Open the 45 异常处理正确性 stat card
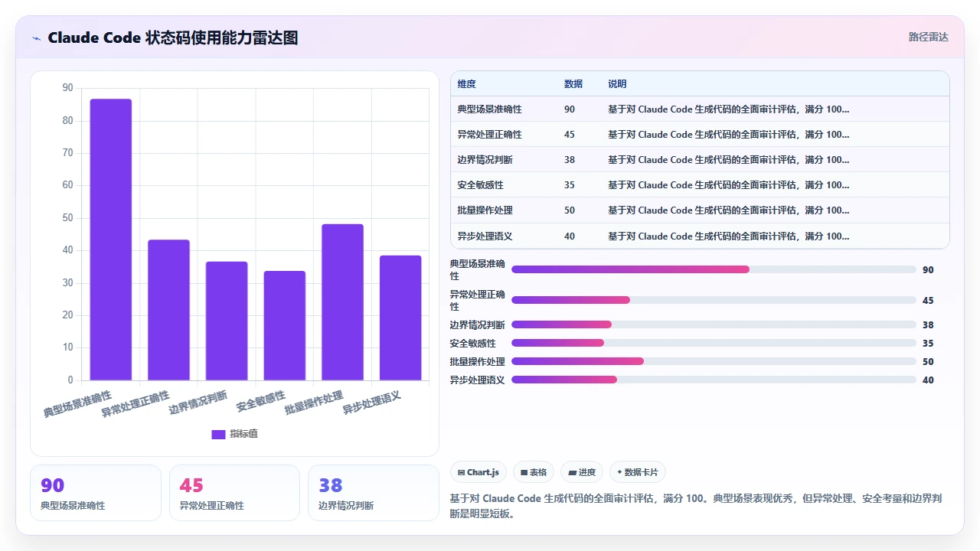The width and height of the screenshot is (980, 551). (x=234, y=493)
